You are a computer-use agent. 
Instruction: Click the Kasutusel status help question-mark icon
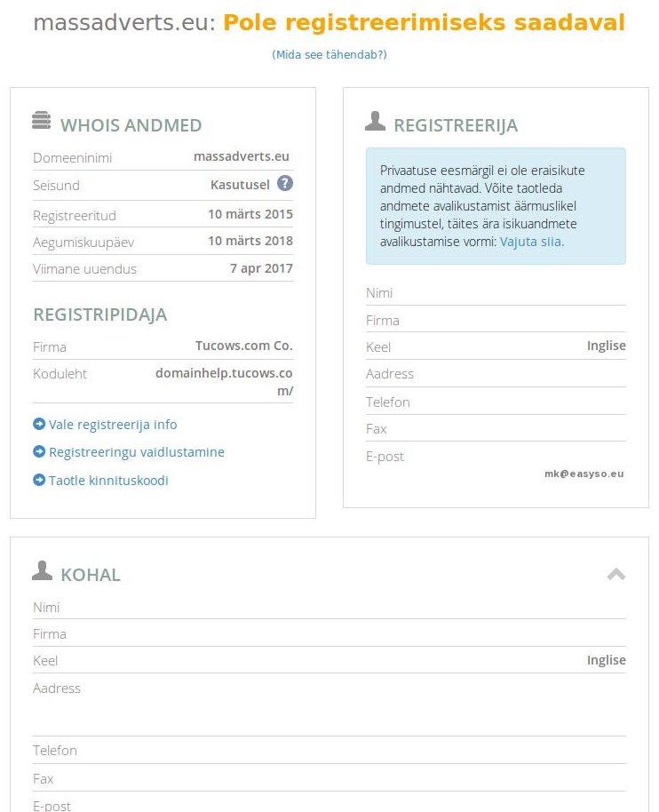point(284,184)
